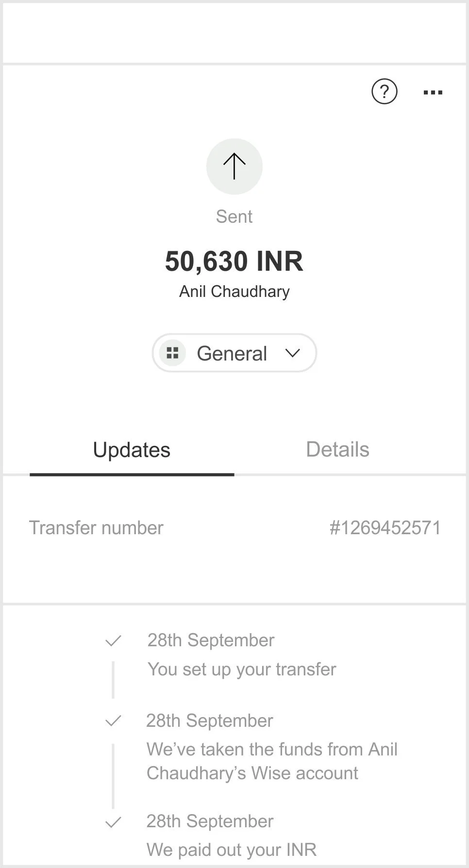Click checkmark beside 'We paid out your INR'
Image resolution: width=469 pixels, height=868 pixels.
pyautogui.click(x=113, y=822)
